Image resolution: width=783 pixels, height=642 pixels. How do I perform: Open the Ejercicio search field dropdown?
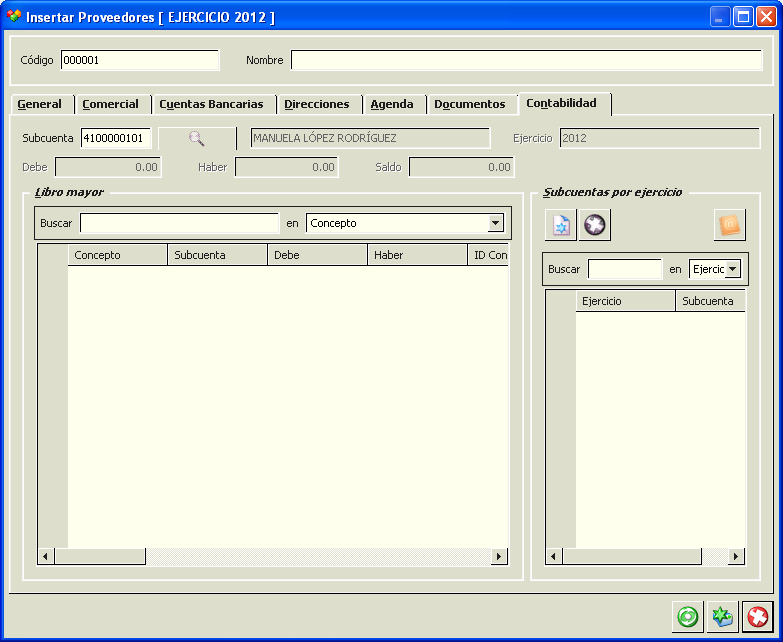(x=733, y=269)
